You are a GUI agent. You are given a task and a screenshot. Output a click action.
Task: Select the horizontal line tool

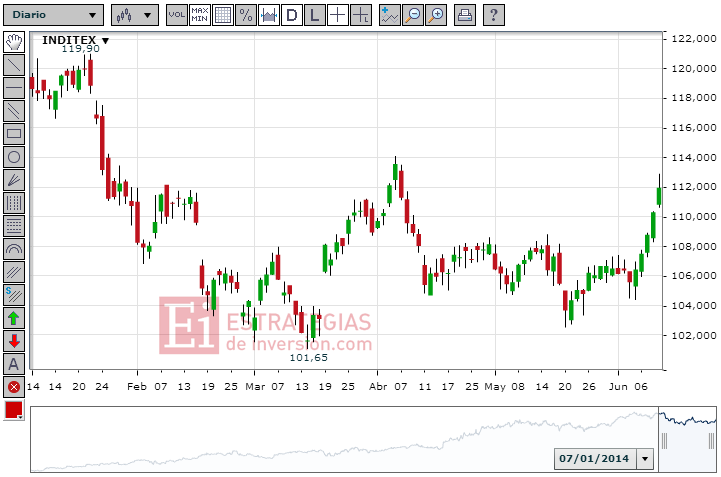(x=14, y=88)
